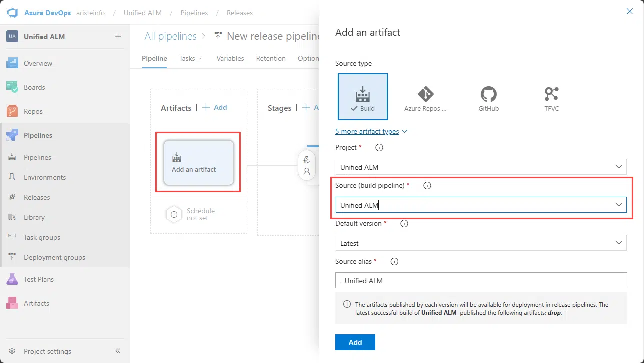This screenshot has height=363, width=644.
Task: Go to Test Plans section
Action: tap(38, 279)
